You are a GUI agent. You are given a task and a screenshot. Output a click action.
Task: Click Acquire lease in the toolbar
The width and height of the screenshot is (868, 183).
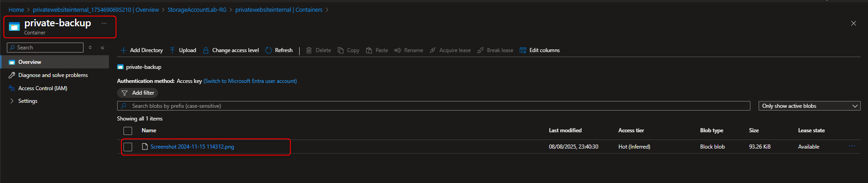tap(450, 50)
